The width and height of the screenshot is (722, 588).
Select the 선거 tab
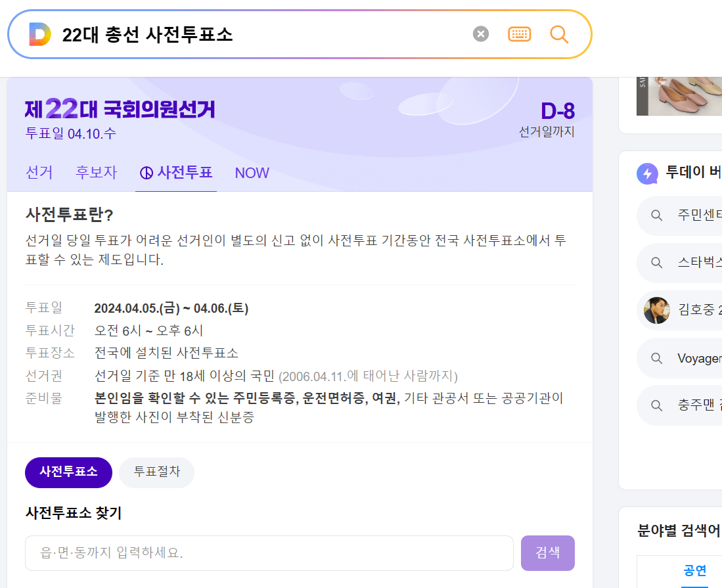(39, 172)
